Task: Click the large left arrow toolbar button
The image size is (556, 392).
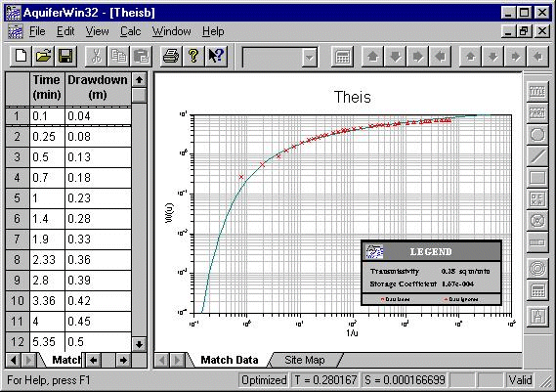Action: pyautogui.click(x=440, y=56)
